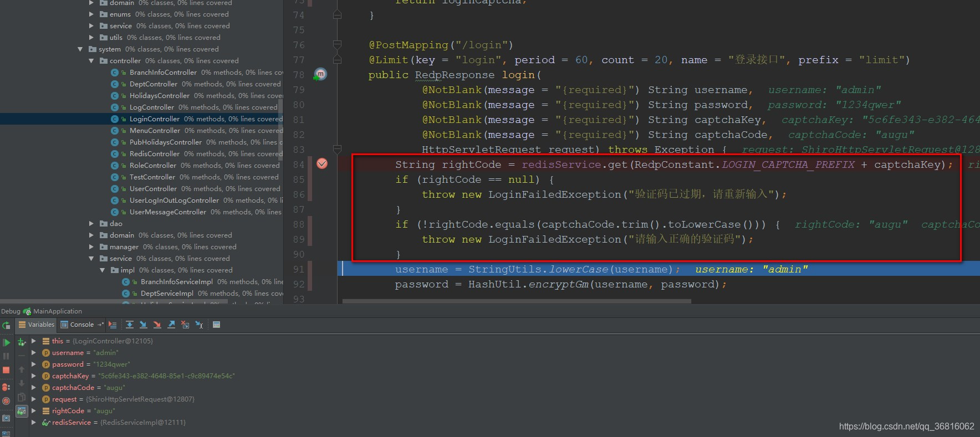Mute all breakpoints
This screenshot has height=437, width=980.
(x=6, y=401)
